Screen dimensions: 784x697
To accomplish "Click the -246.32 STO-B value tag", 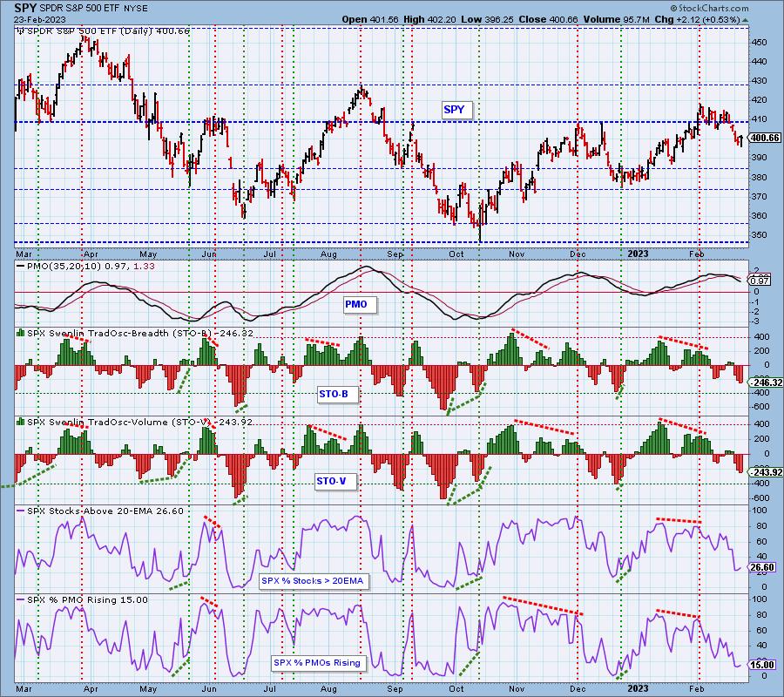I will click(765, 382).
